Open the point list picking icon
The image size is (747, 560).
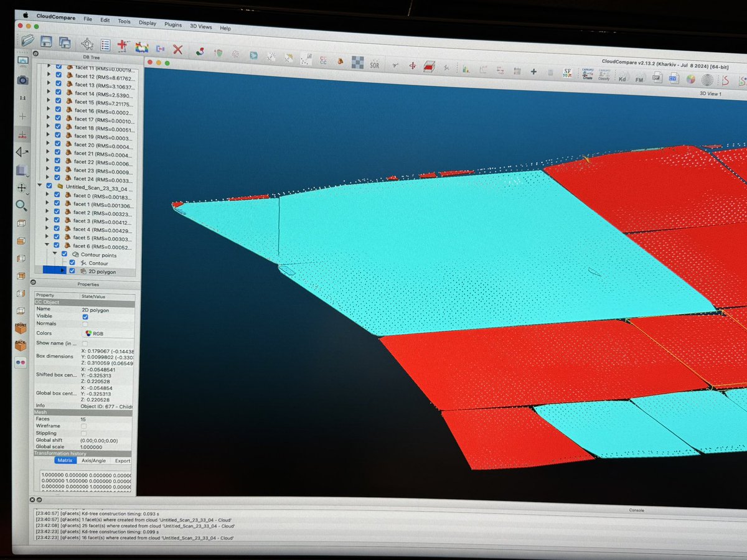[105, 45]
